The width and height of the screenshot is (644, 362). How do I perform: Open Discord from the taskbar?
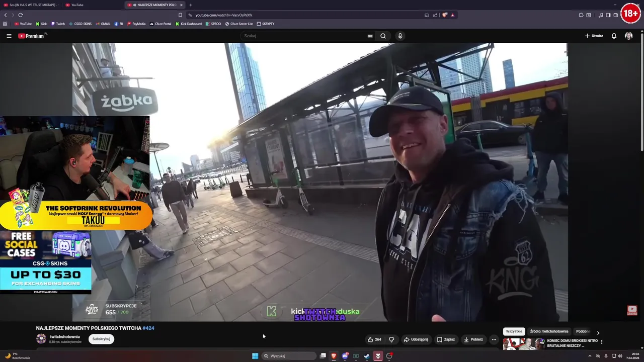(345, 356)
